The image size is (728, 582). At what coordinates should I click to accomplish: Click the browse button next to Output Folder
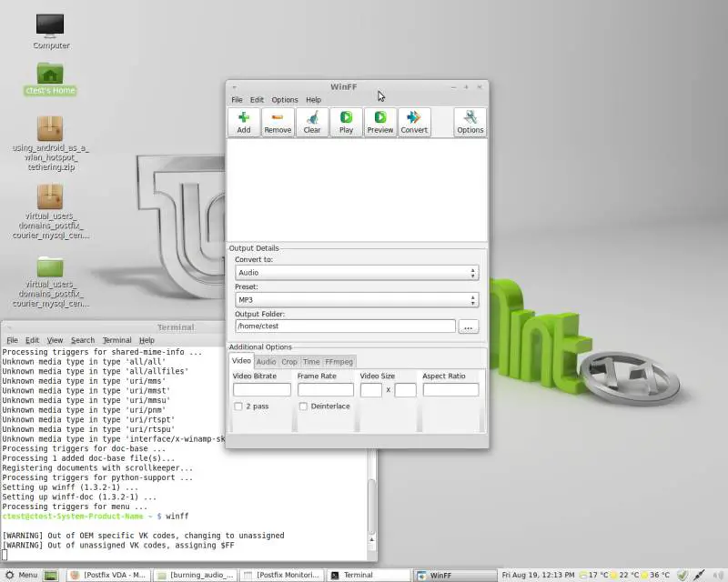pos(468,326)
